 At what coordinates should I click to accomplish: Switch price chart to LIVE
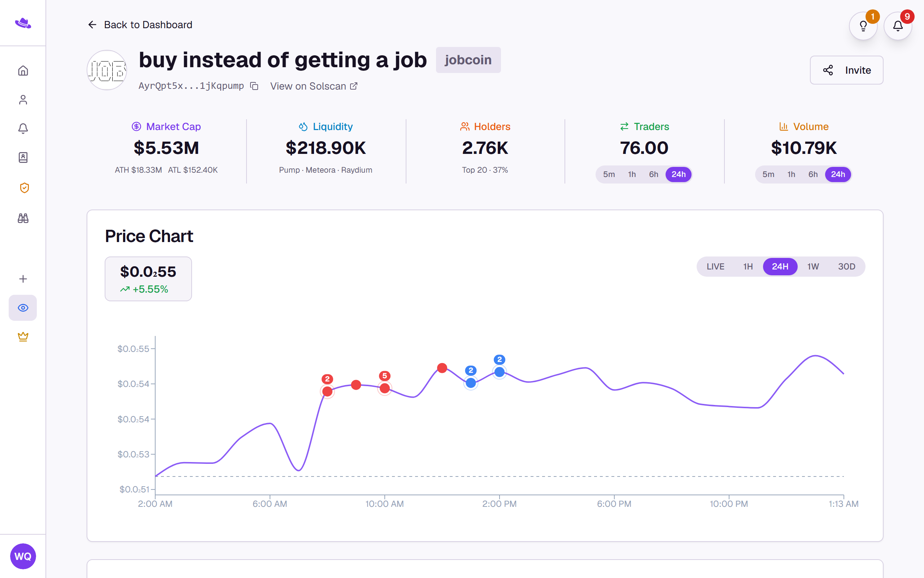click(715, 267)
